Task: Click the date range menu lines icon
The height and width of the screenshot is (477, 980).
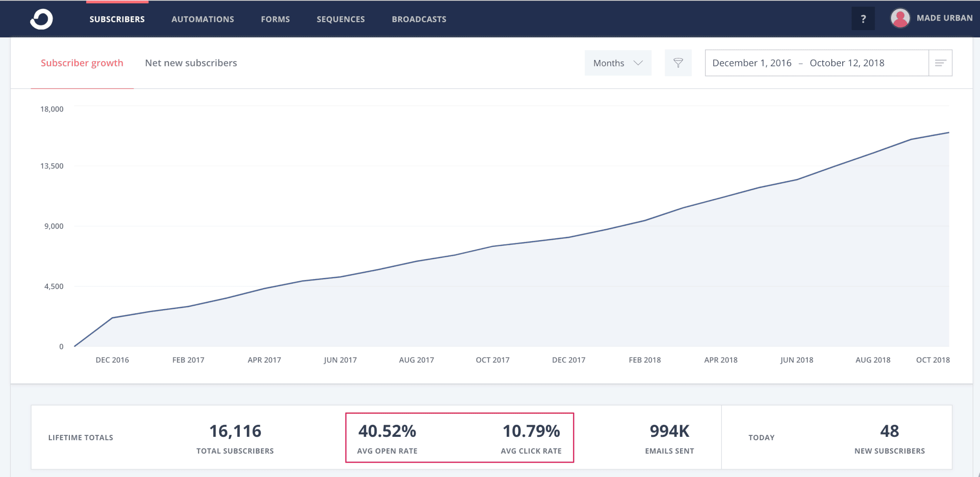Action: point(940,63)
